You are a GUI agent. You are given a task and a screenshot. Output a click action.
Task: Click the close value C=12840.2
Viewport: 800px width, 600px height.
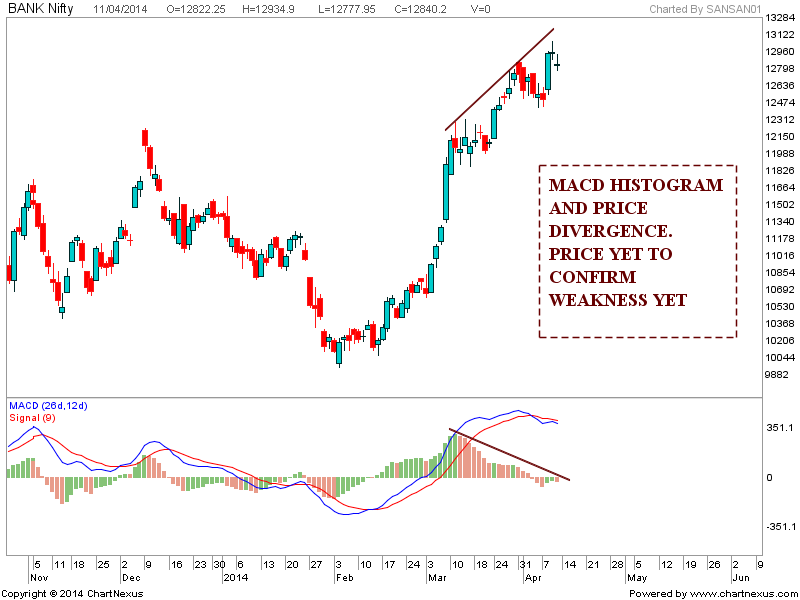[x=420, y=9]
